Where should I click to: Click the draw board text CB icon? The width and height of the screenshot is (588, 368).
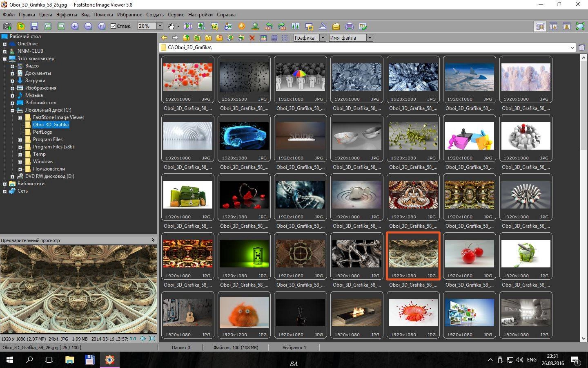point(228,26)
